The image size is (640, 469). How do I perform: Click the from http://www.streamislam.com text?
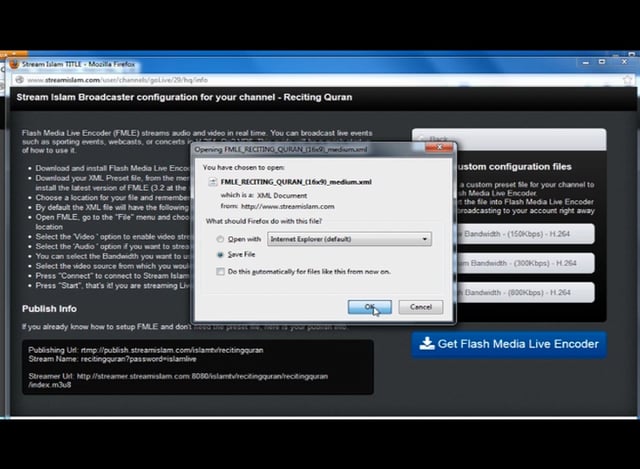pyautogui.click(x=278, y=207)
